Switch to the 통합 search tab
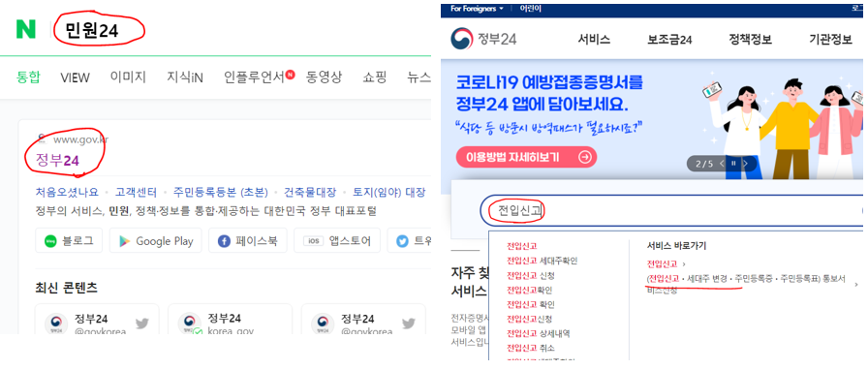868x370 pixels. tap(28, 77)
